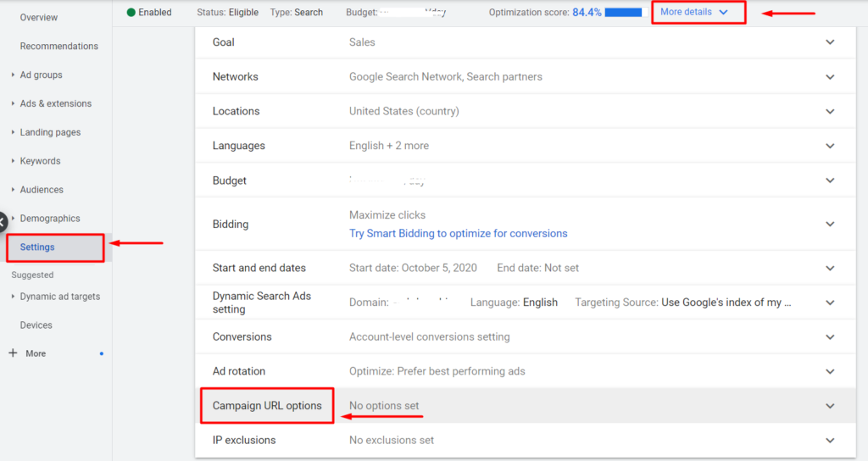Expand the Bidding row chevron
Image resolution: width=868 pixels, height=461 pixels.
pyautogui.click(x=830, y=224)
